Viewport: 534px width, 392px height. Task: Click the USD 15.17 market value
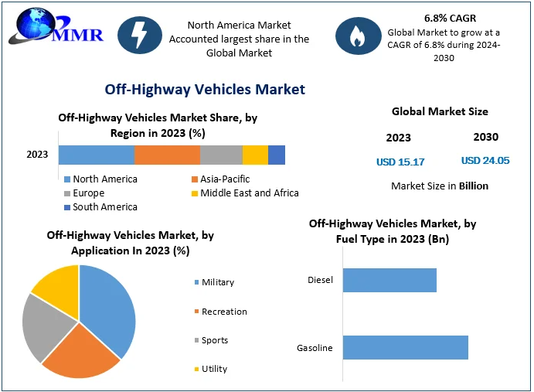coord(400,162)
